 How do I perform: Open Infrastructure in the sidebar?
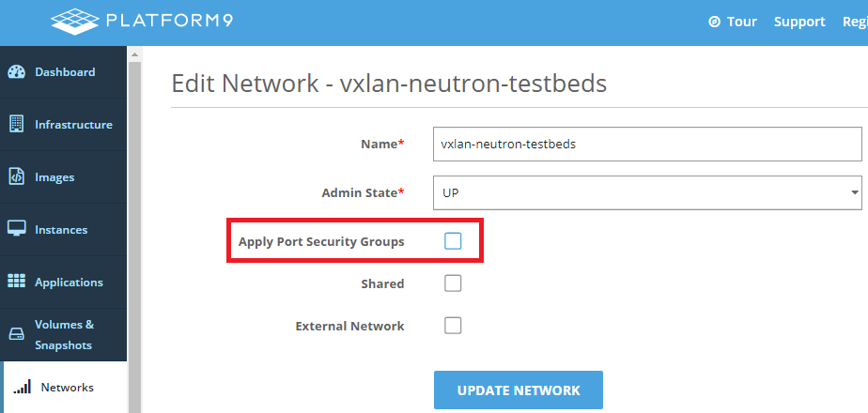click(72, 124)
